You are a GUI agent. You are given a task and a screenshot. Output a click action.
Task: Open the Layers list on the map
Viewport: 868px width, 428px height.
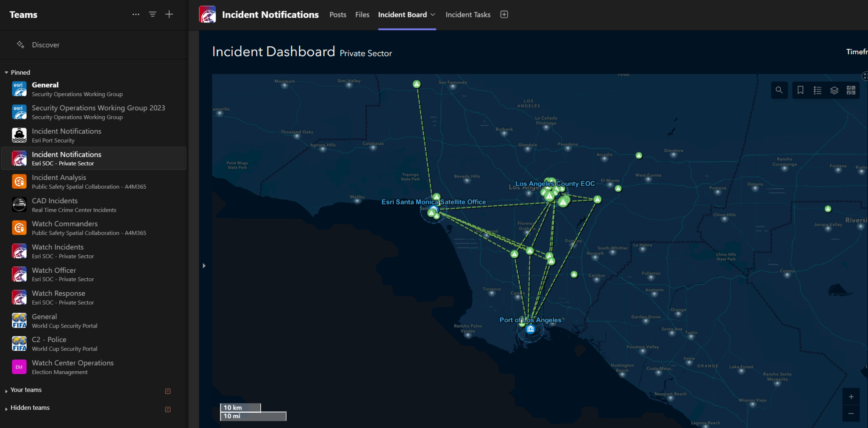(x=835, y=90)
